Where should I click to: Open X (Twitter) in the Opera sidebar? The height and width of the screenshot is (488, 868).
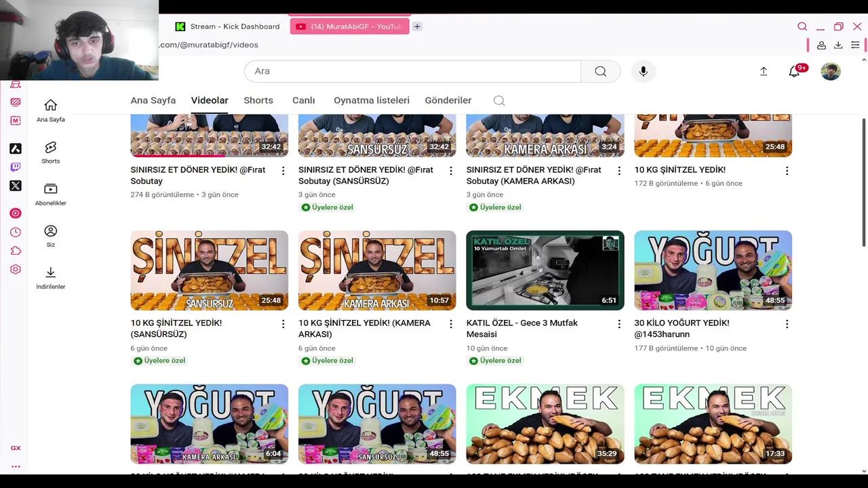pos(16,186)
